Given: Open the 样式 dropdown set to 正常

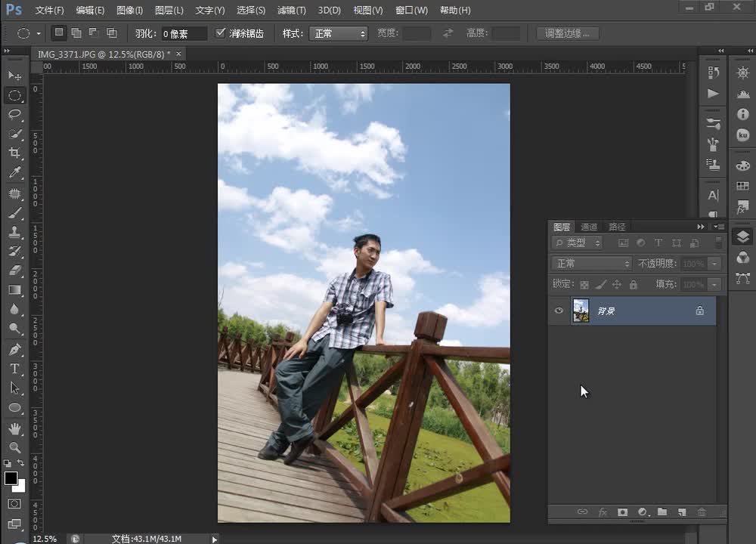Looking at the screenshot, I should [x=339, y=33].
